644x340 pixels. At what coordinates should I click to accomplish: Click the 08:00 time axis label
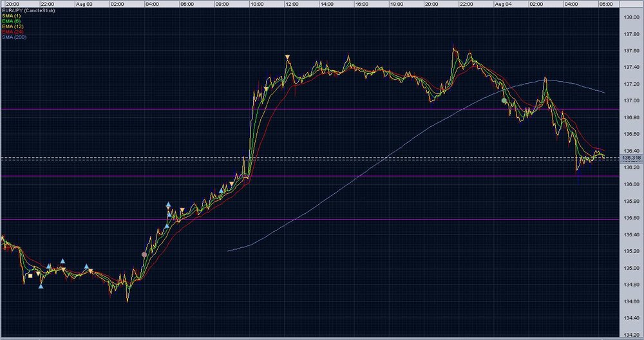click(x=222, y=4)
